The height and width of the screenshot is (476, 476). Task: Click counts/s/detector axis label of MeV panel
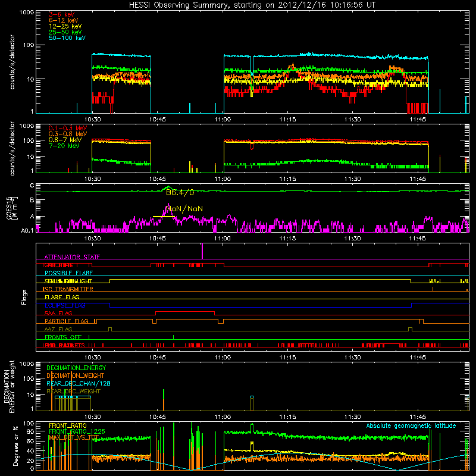click(12, 148)
